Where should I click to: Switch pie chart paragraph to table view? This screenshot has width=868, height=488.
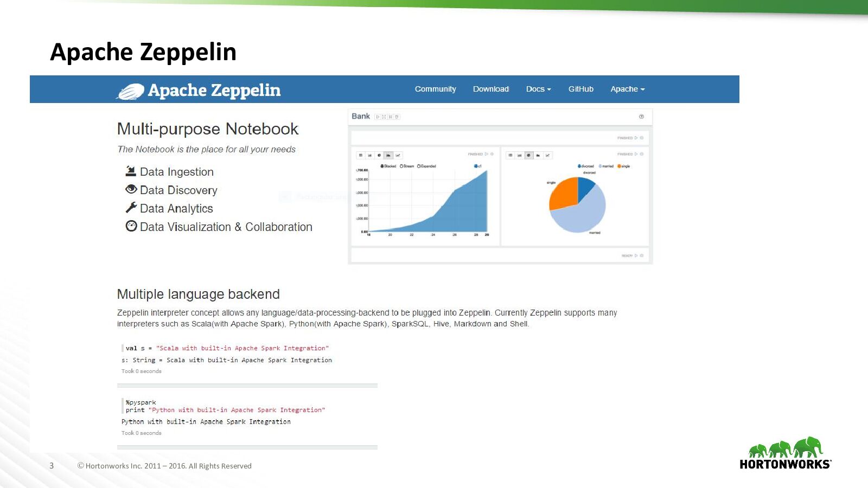[510, 155]
